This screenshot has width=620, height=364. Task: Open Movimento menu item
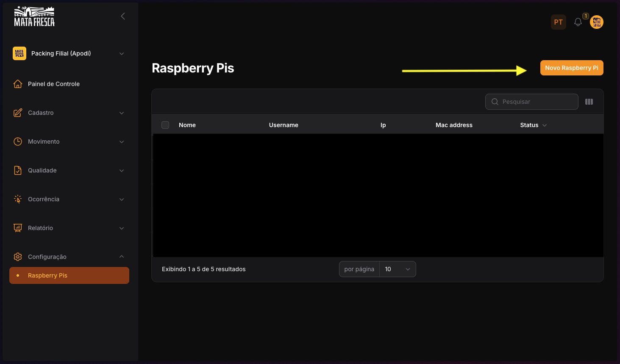[70, 142]
